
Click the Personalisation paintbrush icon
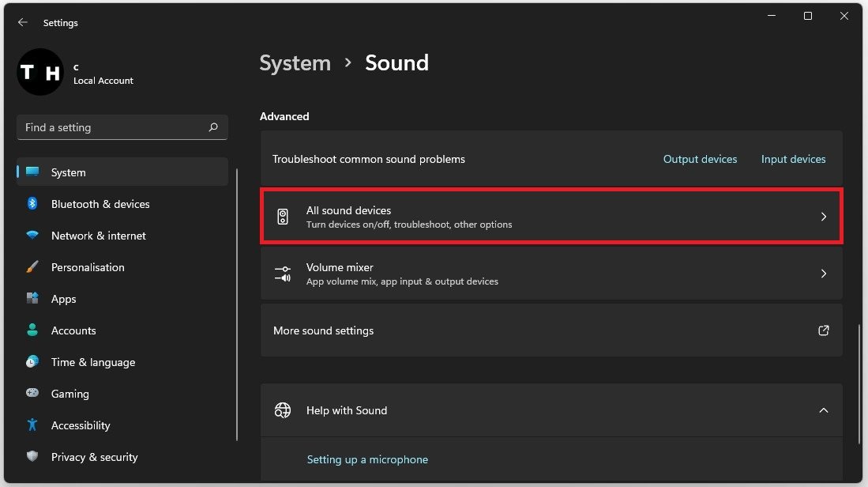[x=32, y=267]
